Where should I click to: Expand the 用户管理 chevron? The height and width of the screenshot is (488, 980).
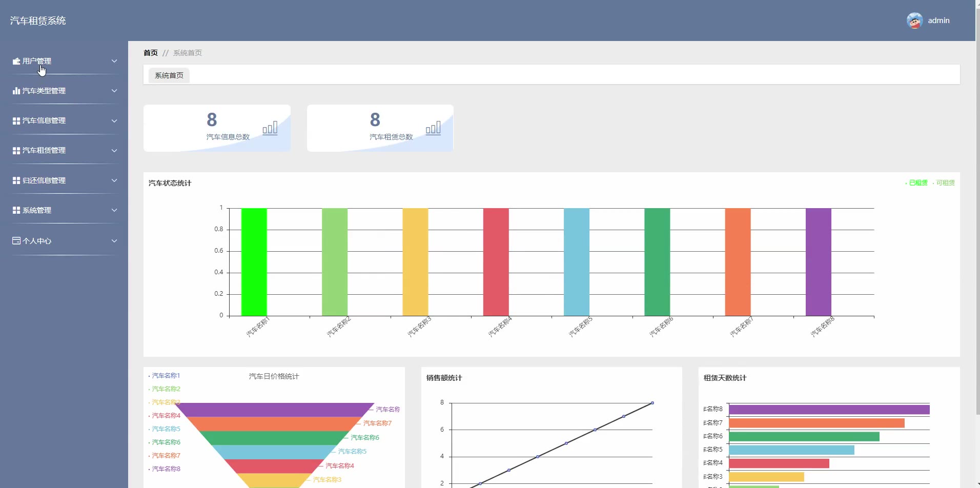click(x=114, y=61)
